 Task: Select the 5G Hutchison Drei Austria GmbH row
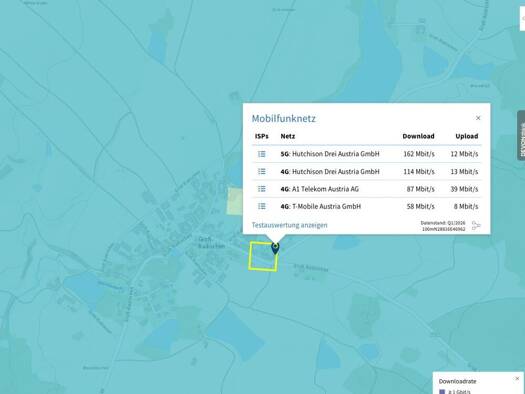[x=367, y=154]
